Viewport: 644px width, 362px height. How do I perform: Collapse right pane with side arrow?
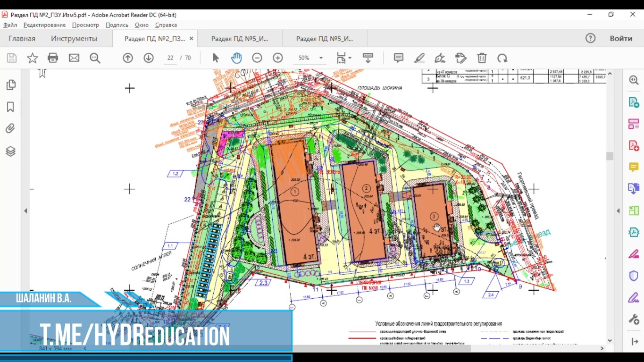[619, 211]
